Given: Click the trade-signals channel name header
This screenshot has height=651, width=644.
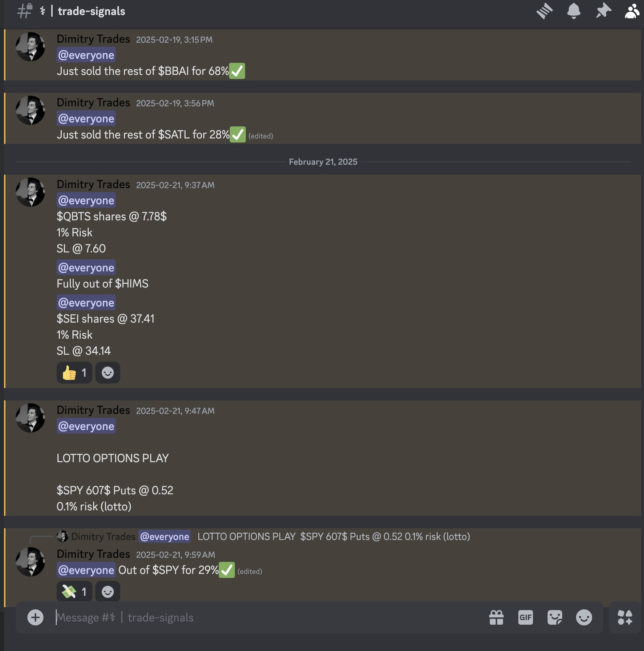Looking at the screenshot, I should point(91,11).
